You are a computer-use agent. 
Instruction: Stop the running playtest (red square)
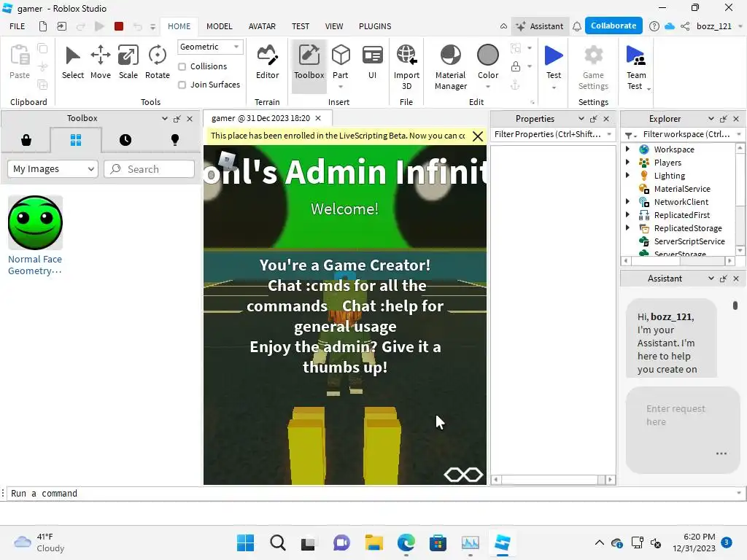[119, 26]
